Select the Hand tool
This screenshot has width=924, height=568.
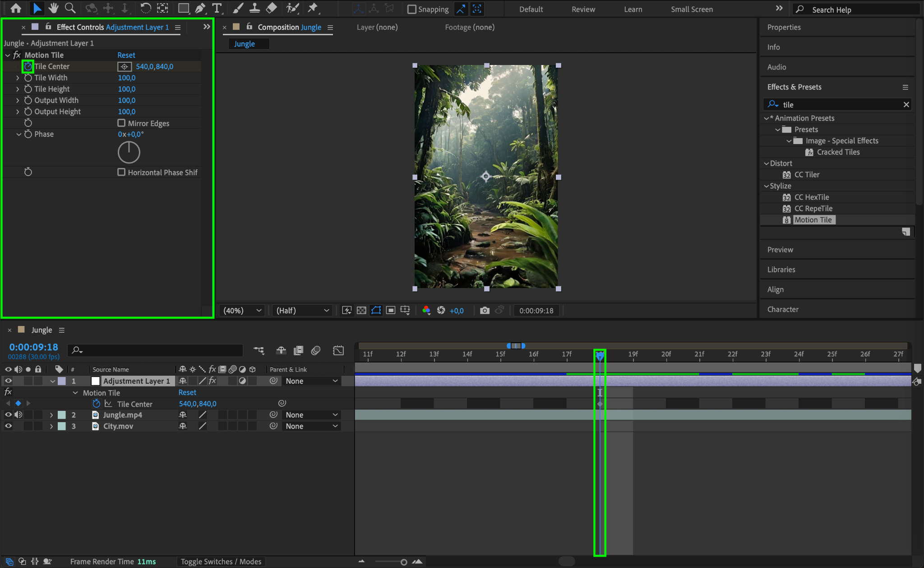pyautogui.click(x=54, y=8)
